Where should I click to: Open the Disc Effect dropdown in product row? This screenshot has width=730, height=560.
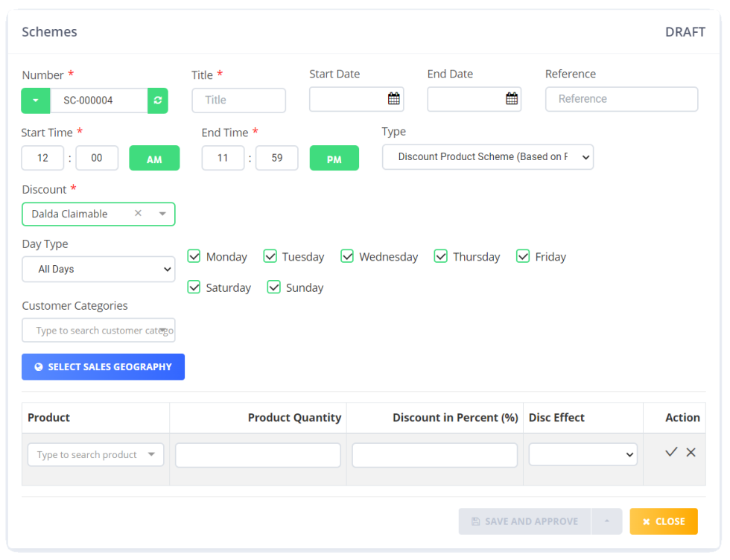coord(583,454)
